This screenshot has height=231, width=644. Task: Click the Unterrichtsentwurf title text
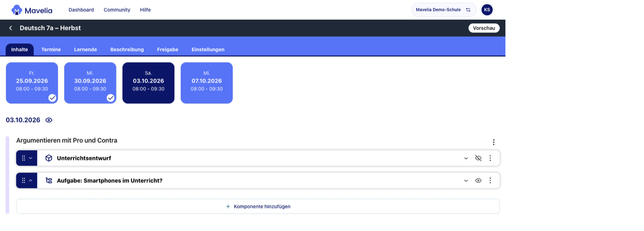84,158
